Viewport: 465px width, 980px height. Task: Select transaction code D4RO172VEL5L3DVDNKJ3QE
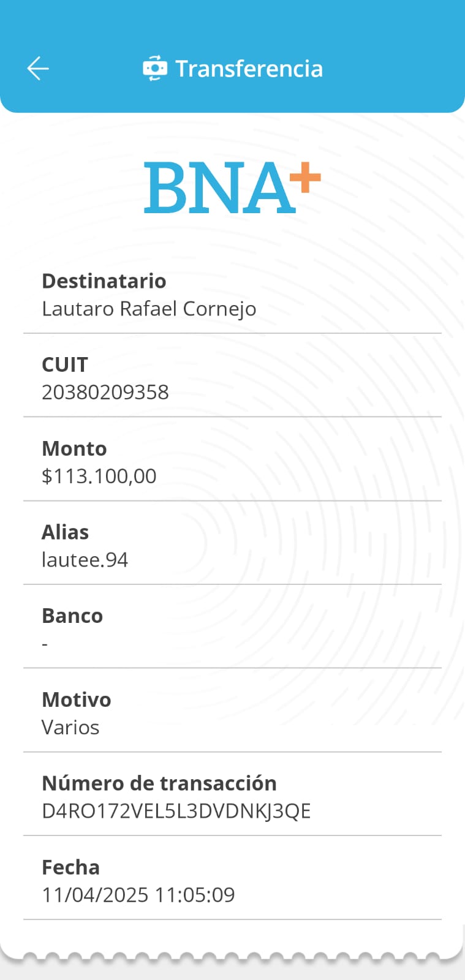pyautogui.click(x=176, y=811)
